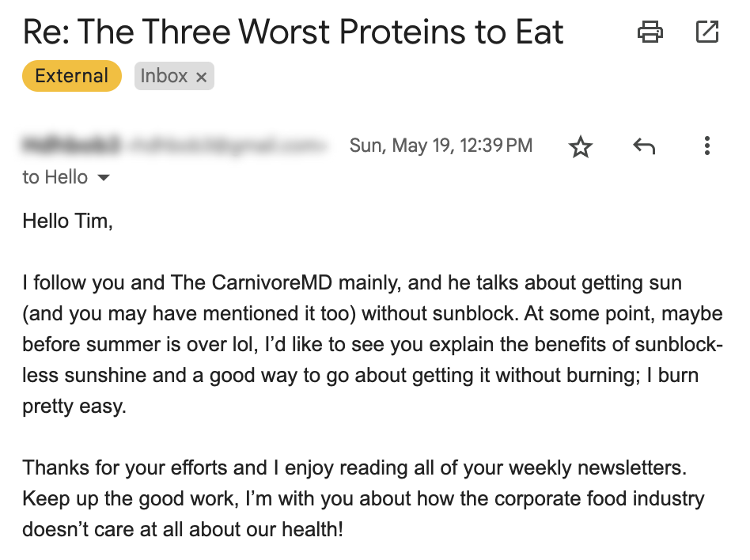Click the line starting "Keep up the good work"

pyautogui.click(x=363, y=499)
